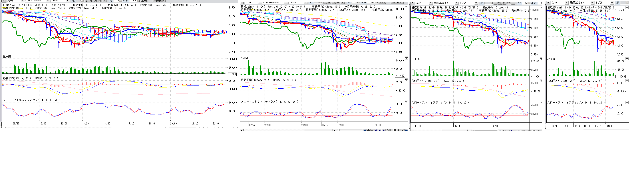This screenshot has height=179, width=644.
Task: Expand the volume panel menu arrow in the 15-minute chart
Action: [406, 58]
